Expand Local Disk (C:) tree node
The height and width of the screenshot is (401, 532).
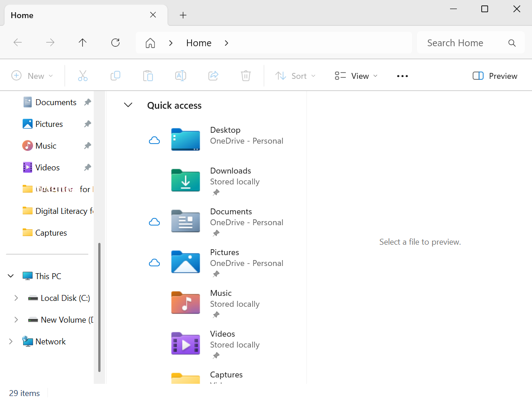point(16,298)
